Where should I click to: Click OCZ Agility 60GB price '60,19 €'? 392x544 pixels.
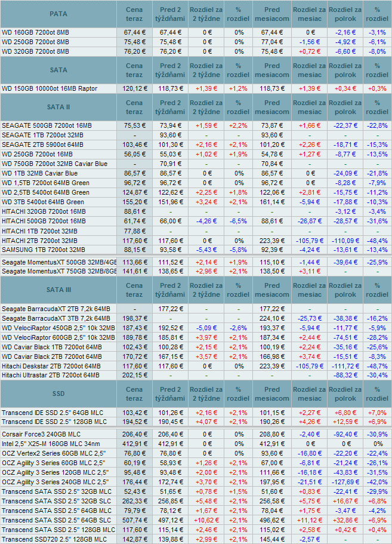click(x=136, y=463)
